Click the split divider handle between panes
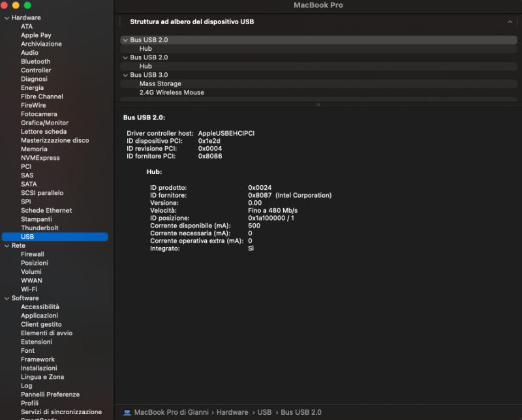The image size is (522, 420). (x=318, y=104)
